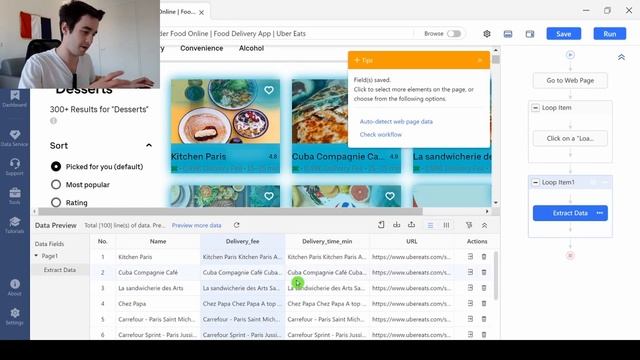Delete row 5 Carrefour Paris Saint Mich with trash
Screen dimensions: 640x360
(484, 319)
